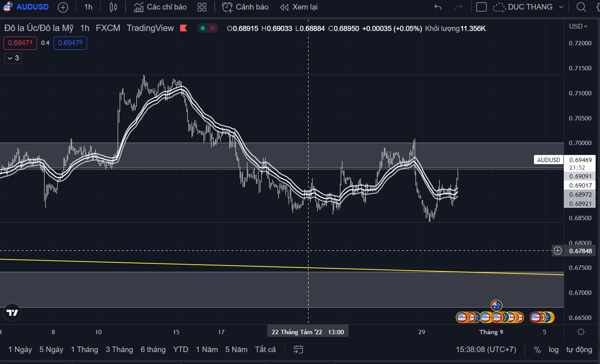Screen dimensions: 600x364
Task: Click the redo arrow icon
Action: click(458, 7)
